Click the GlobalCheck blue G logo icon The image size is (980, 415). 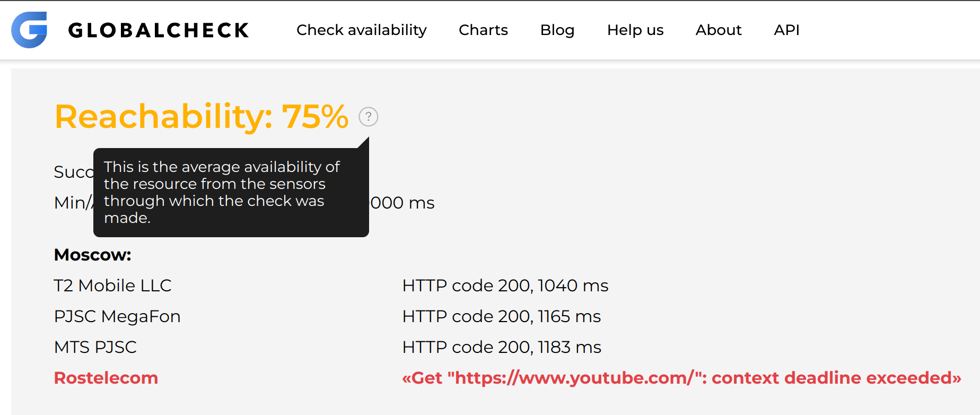click(x=30, y=30)
